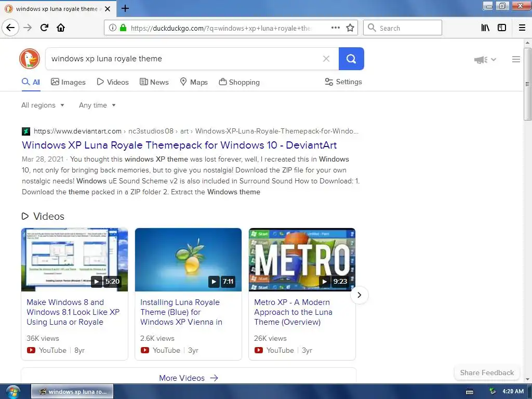This screenshot has width=532, height=399.
Task: Open the Windows Start orb
Action: (13, 392)
